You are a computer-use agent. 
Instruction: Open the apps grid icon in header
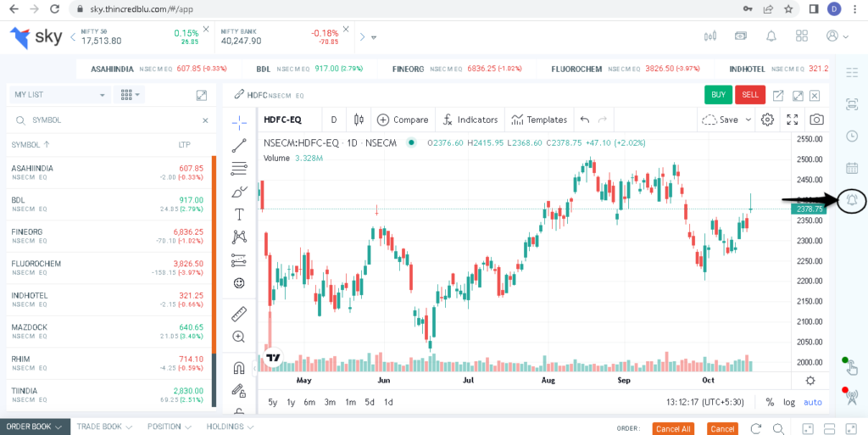(x=802, y=36)
